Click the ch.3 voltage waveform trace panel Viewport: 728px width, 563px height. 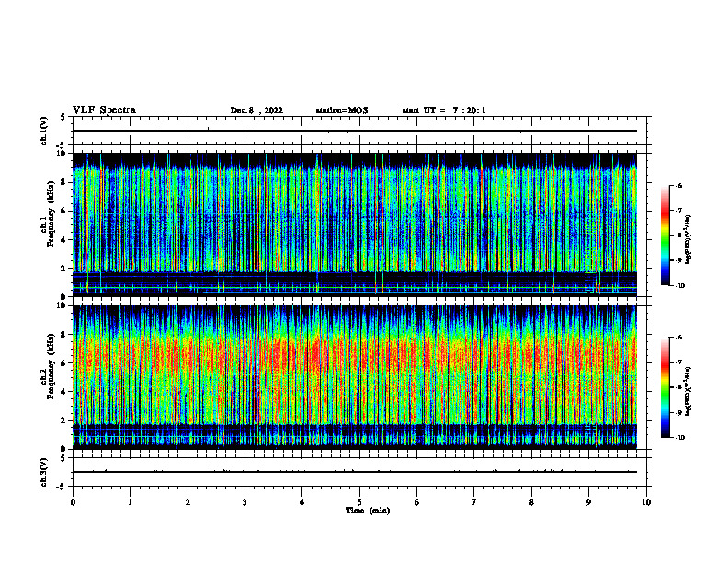tap(359, 472)
